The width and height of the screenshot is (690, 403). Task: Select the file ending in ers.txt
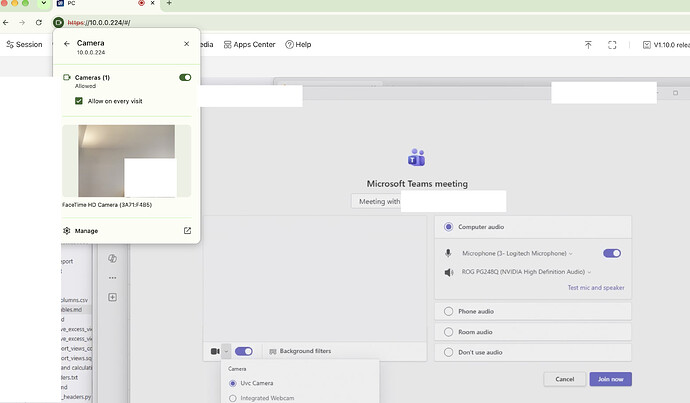tap(70, 377)
